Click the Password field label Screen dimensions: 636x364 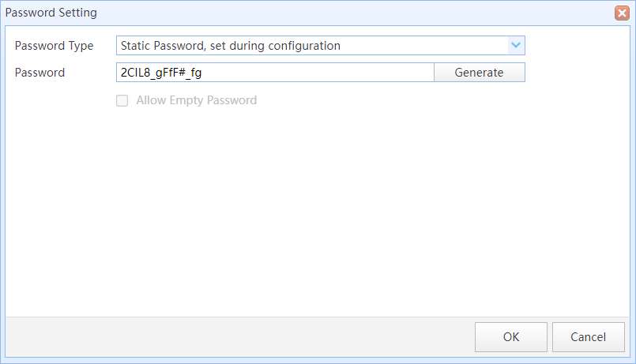[x=40, y=73]
